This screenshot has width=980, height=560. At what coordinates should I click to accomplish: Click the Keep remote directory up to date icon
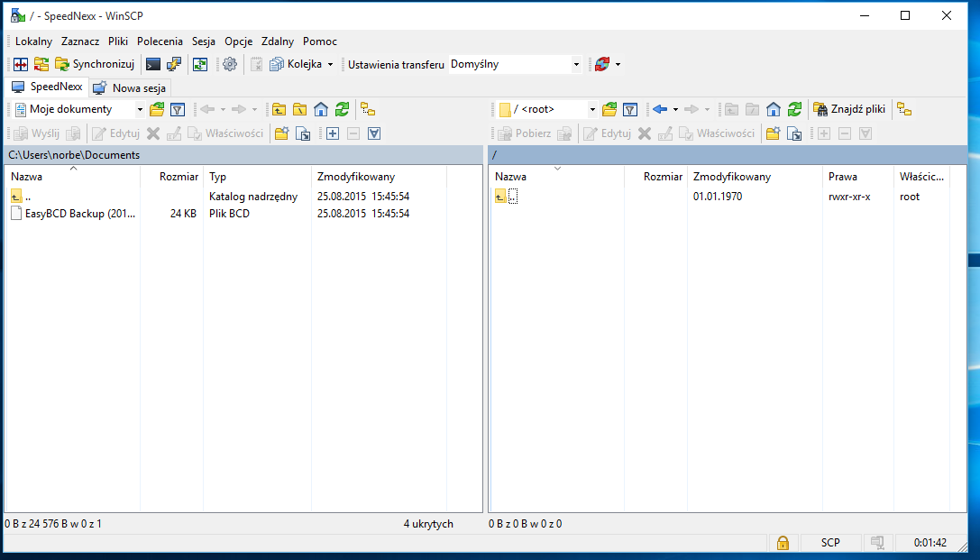pyautogui.click(x=200, y=64)
